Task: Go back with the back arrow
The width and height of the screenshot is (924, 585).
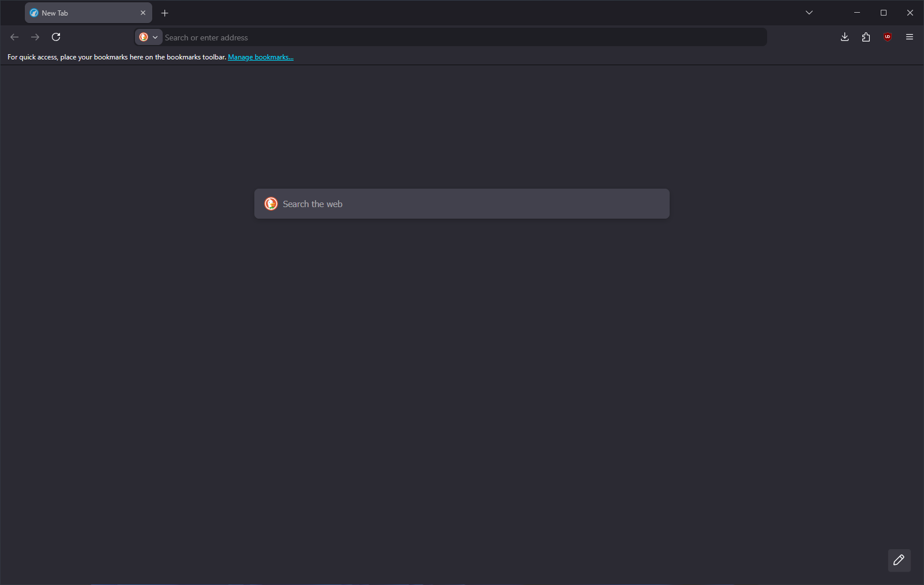Action: 14,37
